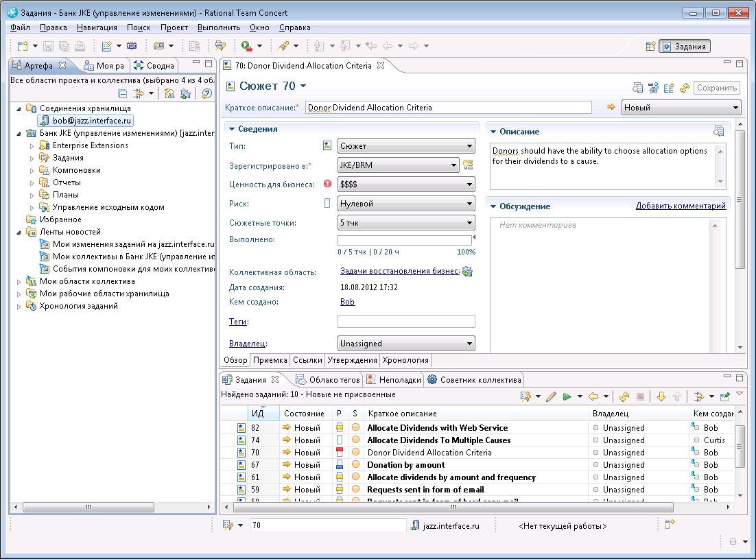Open the Сюжетные точки dropdown
Screen dimensions: 756x559
406,223
